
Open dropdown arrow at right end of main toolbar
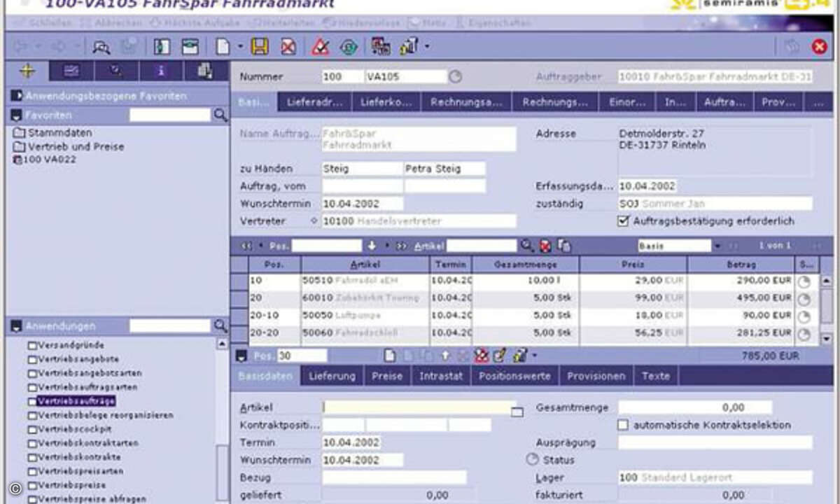coord(427,47)
